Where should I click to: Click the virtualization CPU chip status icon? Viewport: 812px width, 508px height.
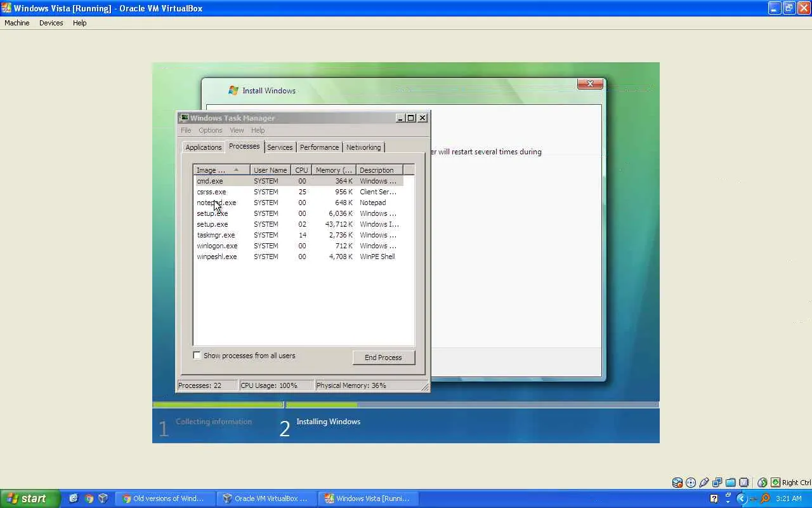click(744, 483)
